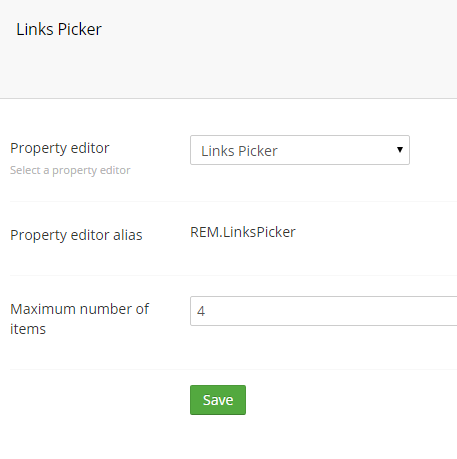Select the Links Picker combo box

click(300, 150)
